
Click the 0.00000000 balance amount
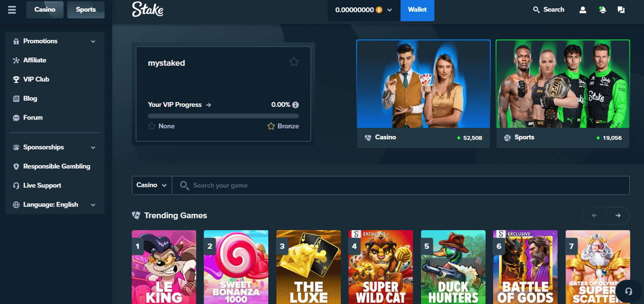(x=355, y=10)
